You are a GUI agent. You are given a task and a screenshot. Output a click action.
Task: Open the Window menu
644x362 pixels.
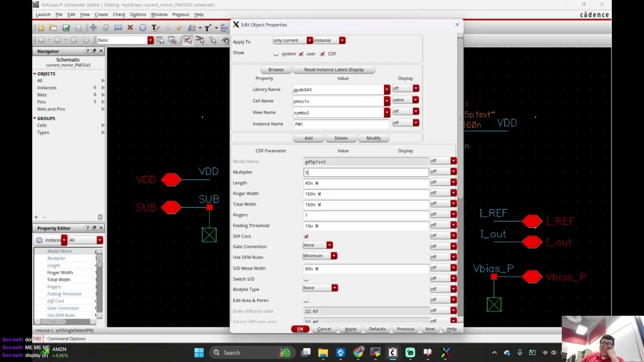[x=159, y=15]
